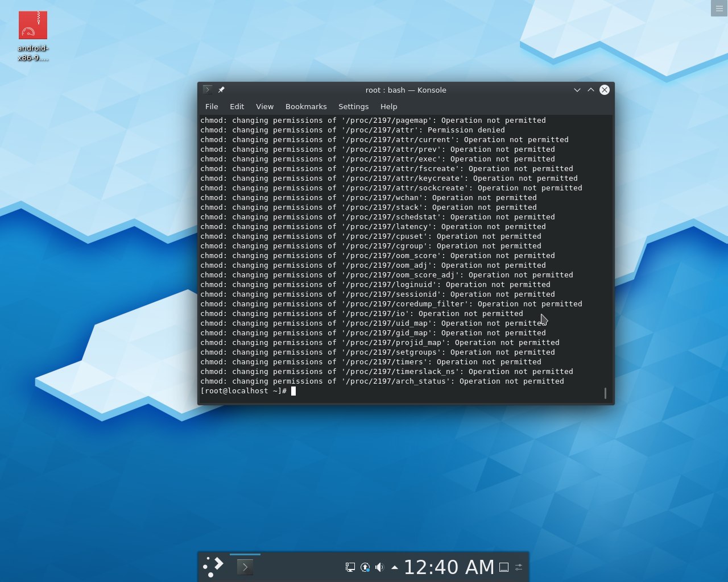Open the View menu
The width and height of the screenshot is (728, 582).
(x=264, y=106)
